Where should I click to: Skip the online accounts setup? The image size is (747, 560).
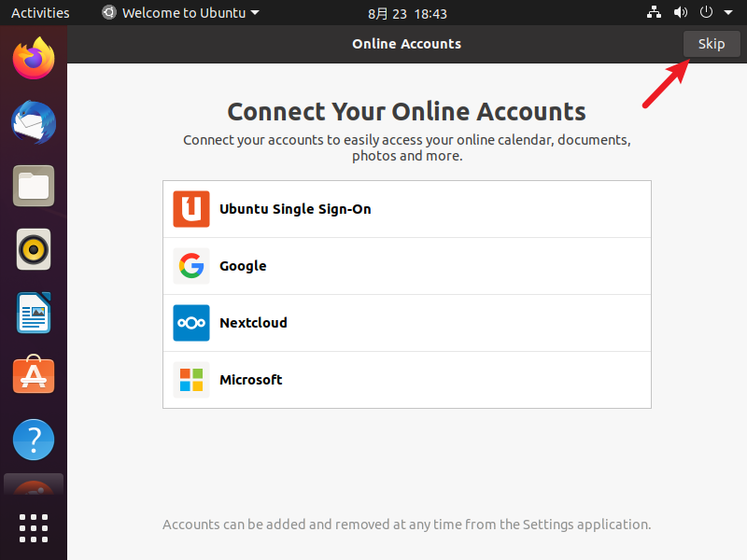pyautogui.click(x=712, y=44)
